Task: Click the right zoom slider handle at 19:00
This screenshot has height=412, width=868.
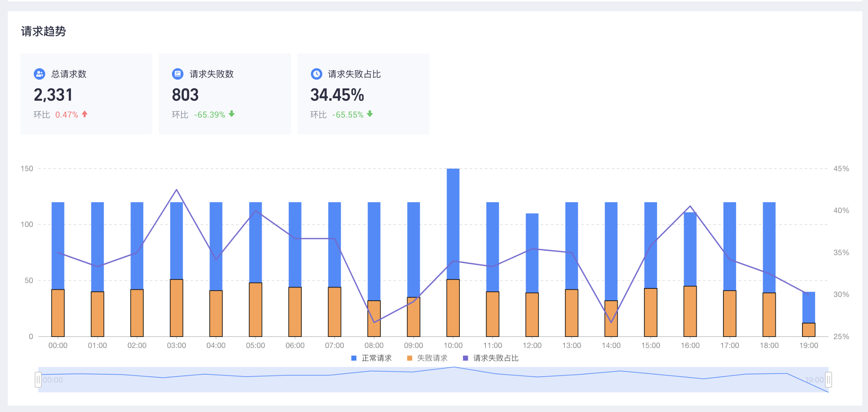Action: point(829,380)
